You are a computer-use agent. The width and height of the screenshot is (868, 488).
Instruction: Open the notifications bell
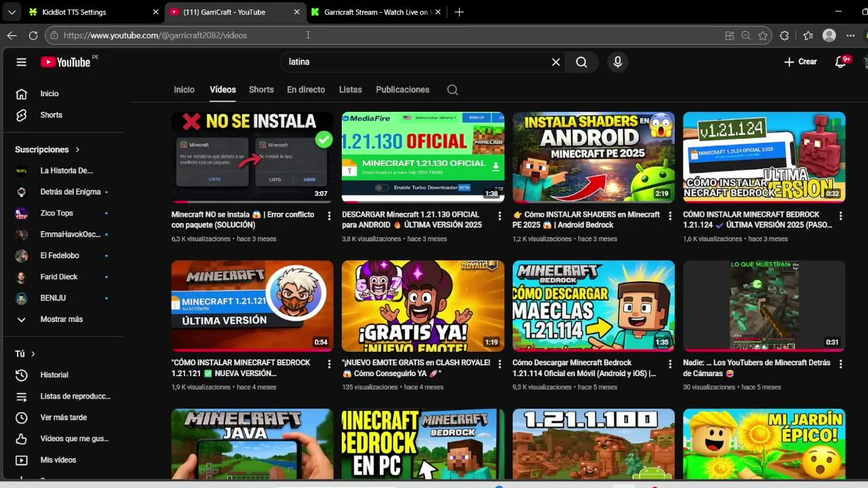coord(841,62)
